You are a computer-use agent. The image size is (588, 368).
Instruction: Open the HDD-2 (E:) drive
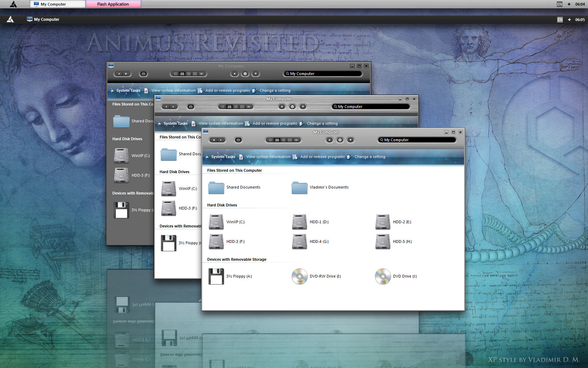click(393, 222)
